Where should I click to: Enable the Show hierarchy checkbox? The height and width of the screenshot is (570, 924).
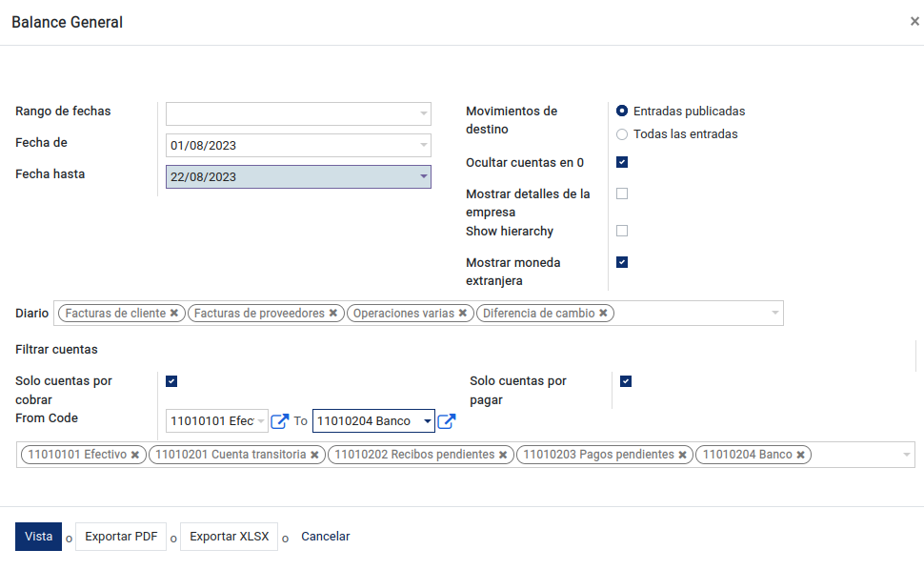point(622,231)
